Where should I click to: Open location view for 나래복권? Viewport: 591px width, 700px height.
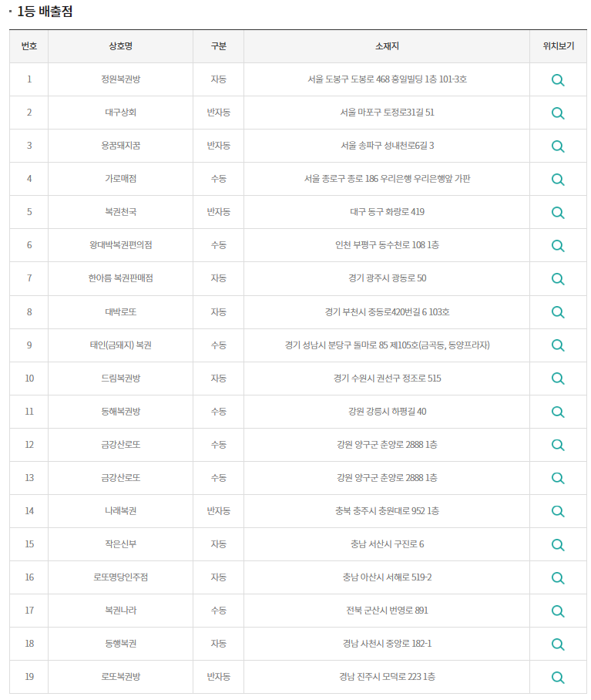(x=558, y=510)
